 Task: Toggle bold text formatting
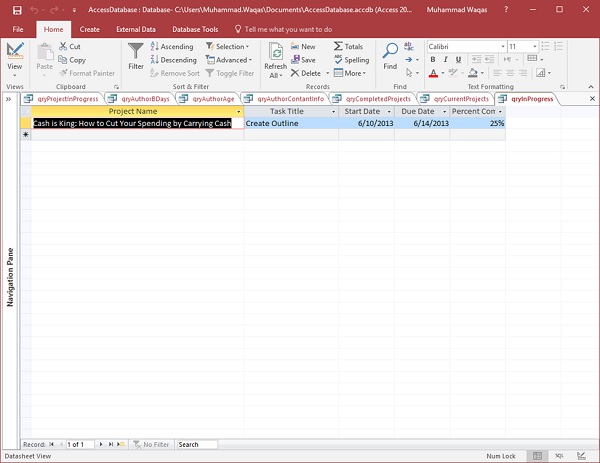point(433,60)
